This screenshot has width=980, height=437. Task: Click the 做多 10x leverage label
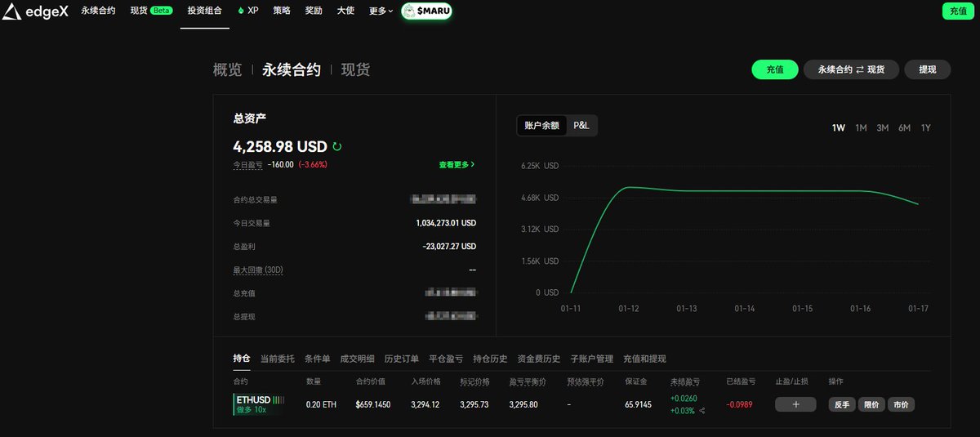click(252, 410)
